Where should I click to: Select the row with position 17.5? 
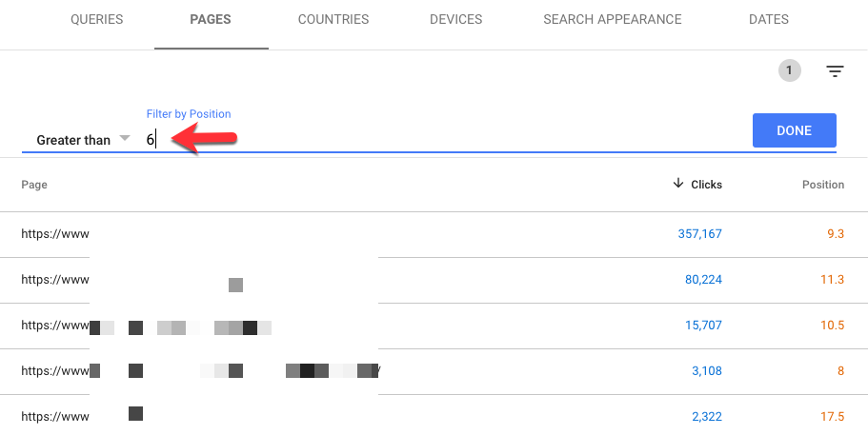click(x=434, y=415)
